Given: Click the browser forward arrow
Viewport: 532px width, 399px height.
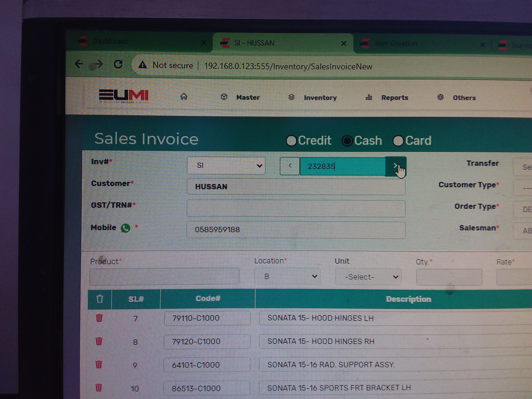Looking at the screenshot, I should pos(98,64).
